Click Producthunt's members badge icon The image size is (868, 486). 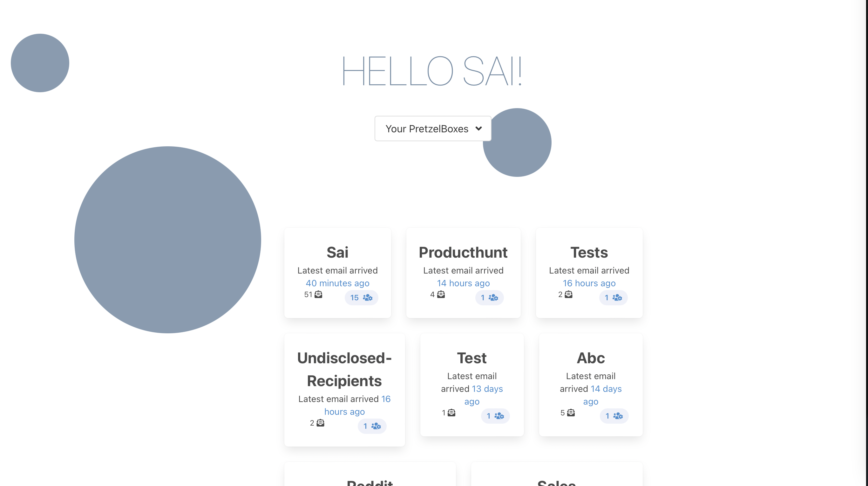click(x=493, y=297)
